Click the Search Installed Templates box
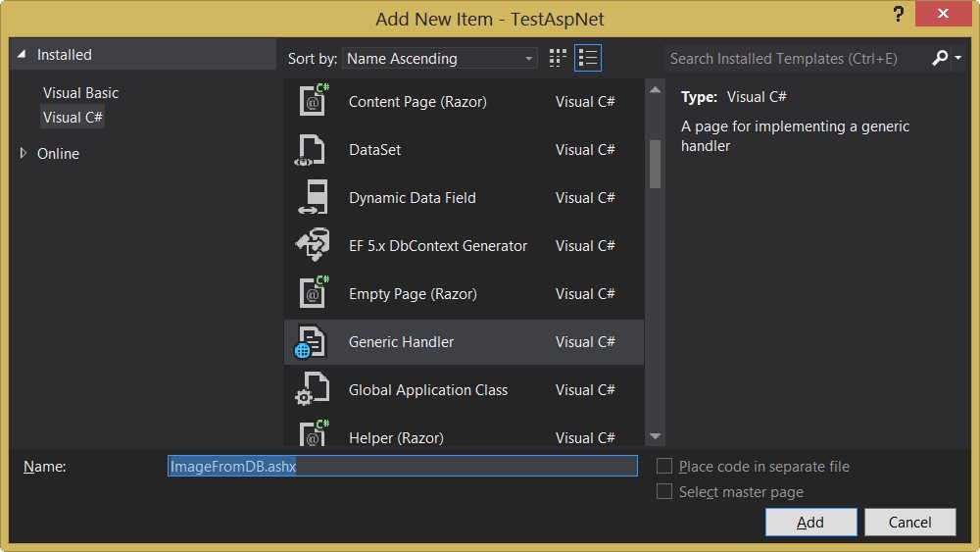 coord(798,58)
